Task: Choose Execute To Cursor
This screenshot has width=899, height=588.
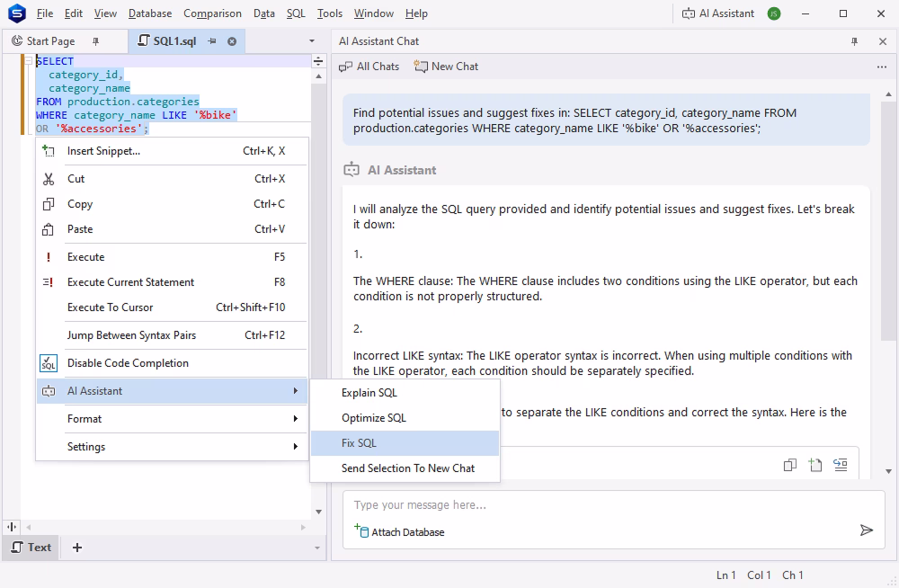Action: (172, 307)
